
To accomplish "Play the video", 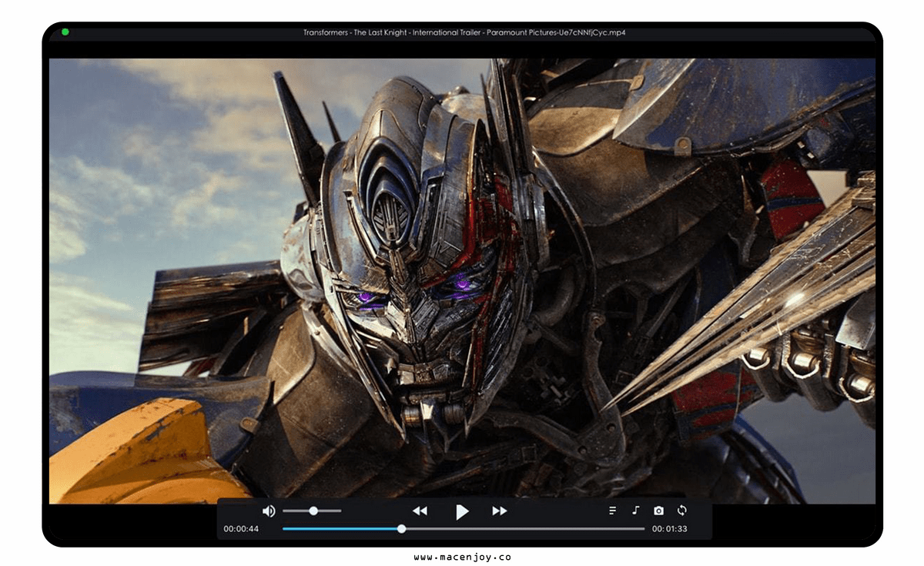I will click(461, 511).
